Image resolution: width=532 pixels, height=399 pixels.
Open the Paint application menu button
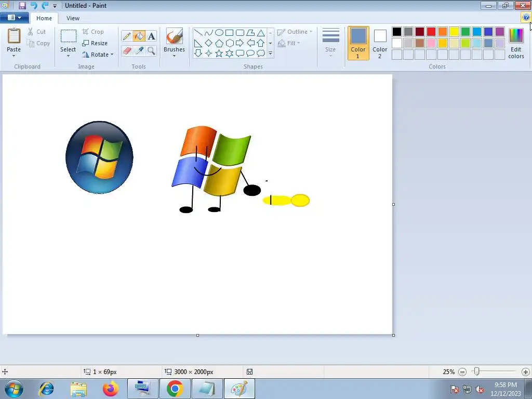(x=14, y=18)
